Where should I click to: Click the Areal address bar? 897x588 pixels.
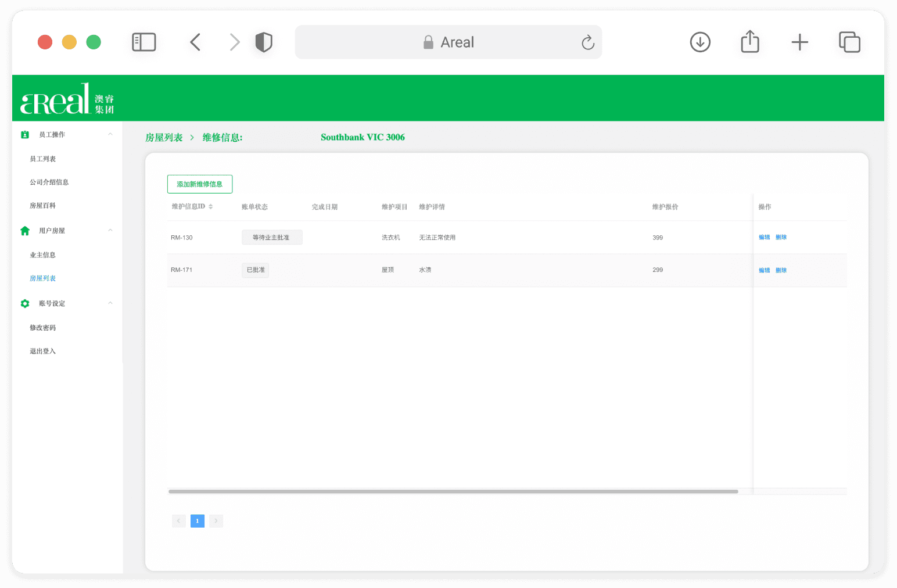coord(448,42)
